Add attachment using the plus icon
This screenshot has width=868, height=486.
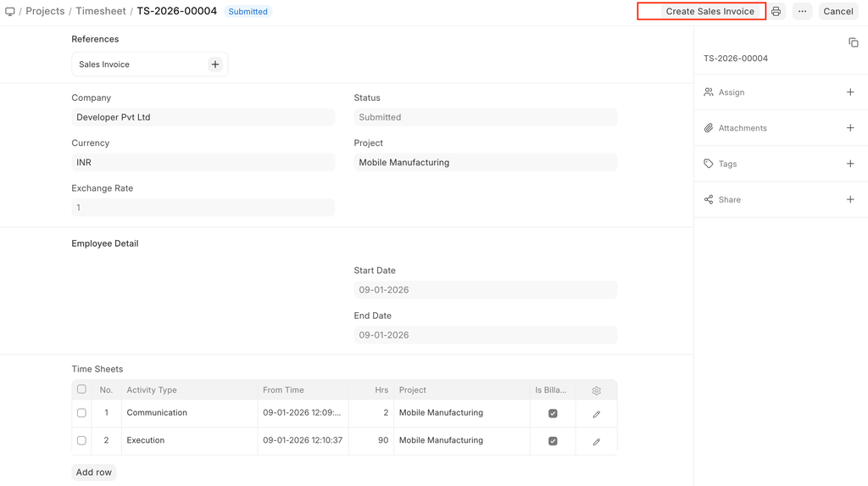point(850,128)
